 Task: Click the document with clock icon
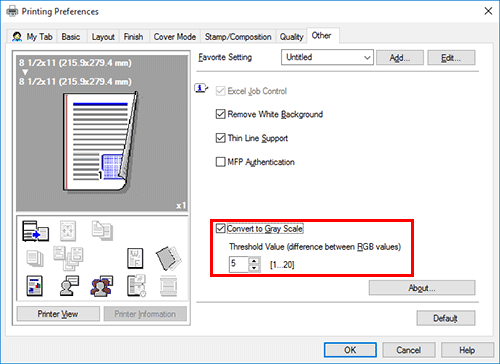coord(136,286)
